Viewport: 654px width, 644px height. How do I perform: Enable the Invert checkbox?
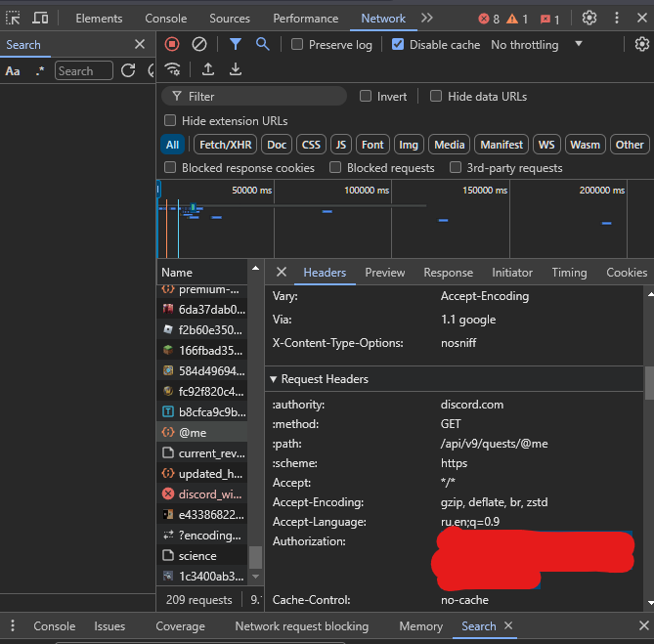coord(366,97)
